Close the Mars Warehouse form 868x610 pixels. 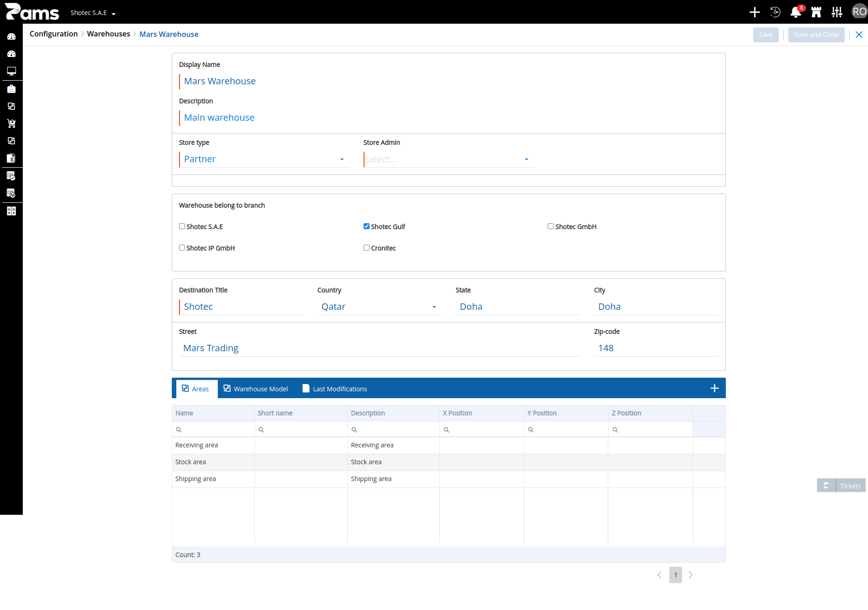coord(859,35)
